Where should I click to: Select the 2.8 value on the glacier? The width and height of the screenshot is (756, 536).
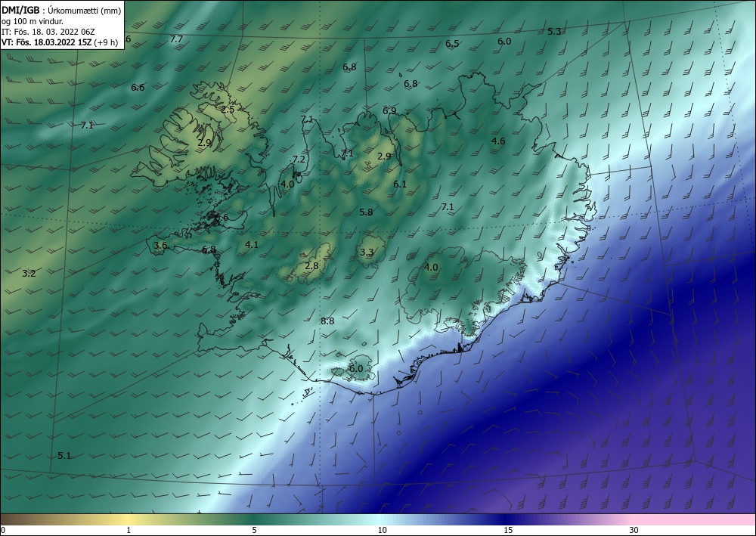point(312,265)
